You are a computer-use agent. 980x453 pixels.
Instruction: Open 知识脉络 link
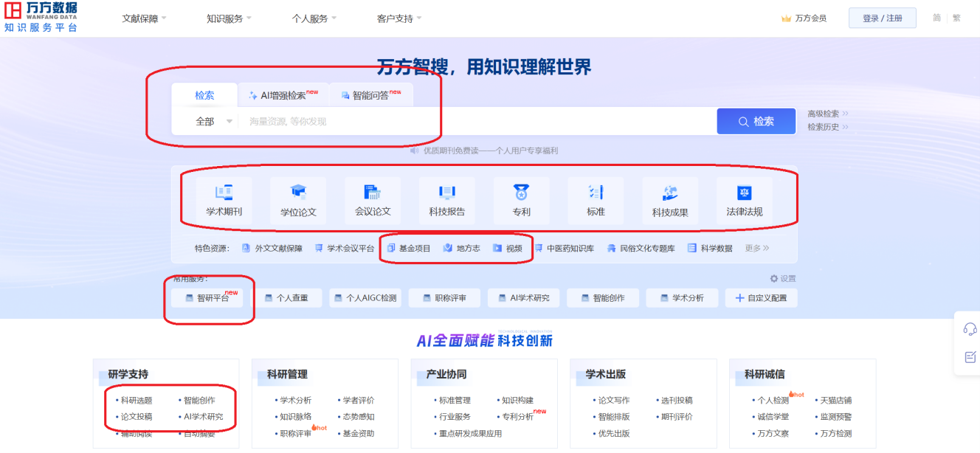296,417
